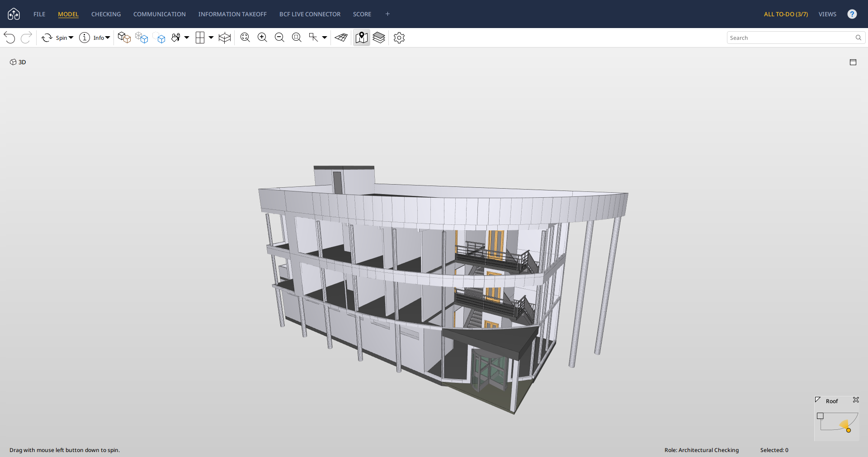Click the orange and black cubes icon
Viewport: 868px width, 457px height.
click(124, 38)
